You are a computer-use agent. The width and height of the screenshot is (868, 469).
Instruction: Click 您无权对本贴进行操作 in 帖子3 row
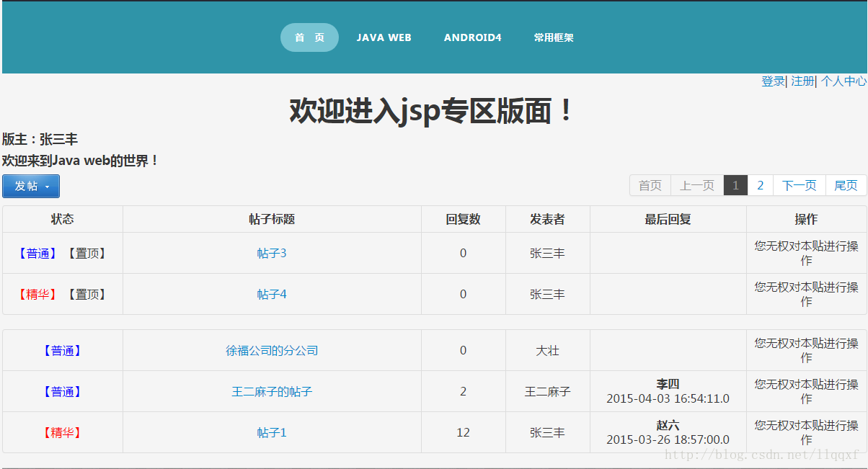806,253
